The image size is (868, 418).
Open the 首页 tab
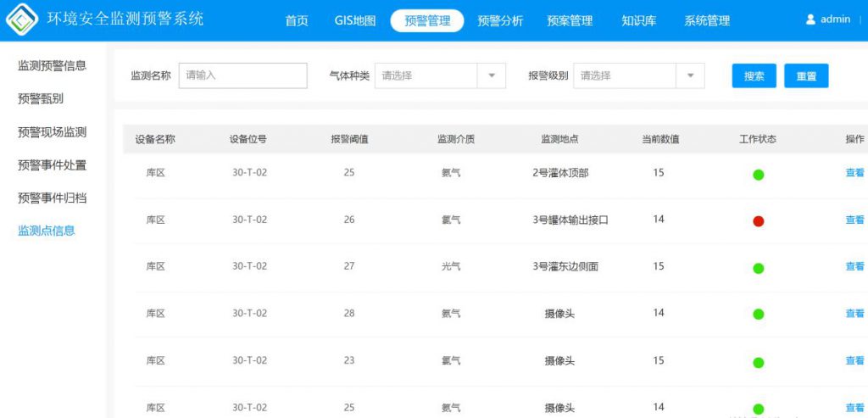[297, 21]
